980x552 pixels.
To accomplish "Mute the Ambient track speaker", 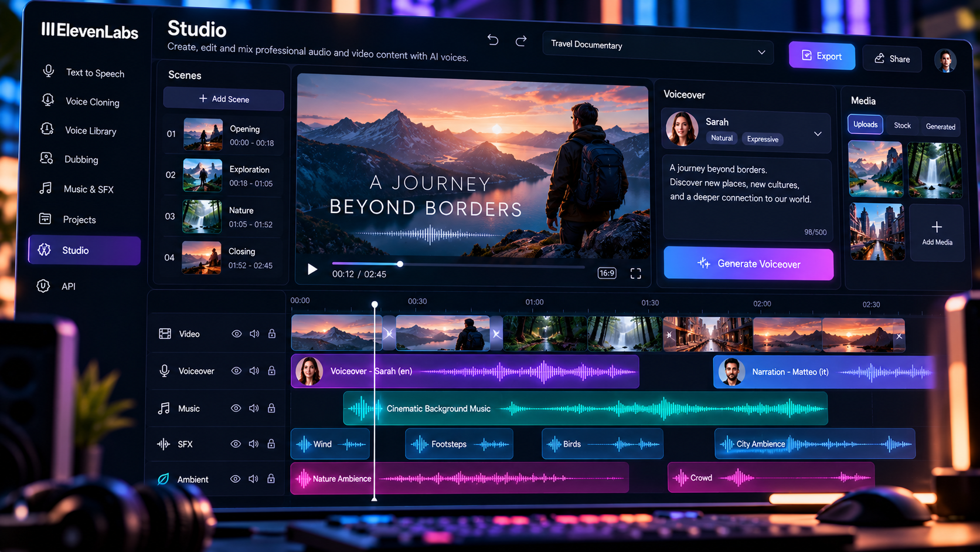I will pos(253,479).
